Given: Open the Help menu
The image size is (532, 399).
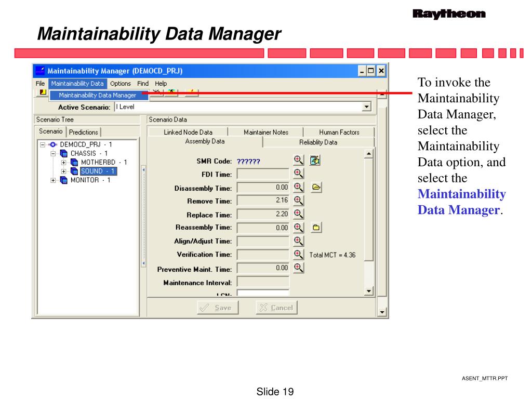Looking at the screenshot, I should [161, 84].
